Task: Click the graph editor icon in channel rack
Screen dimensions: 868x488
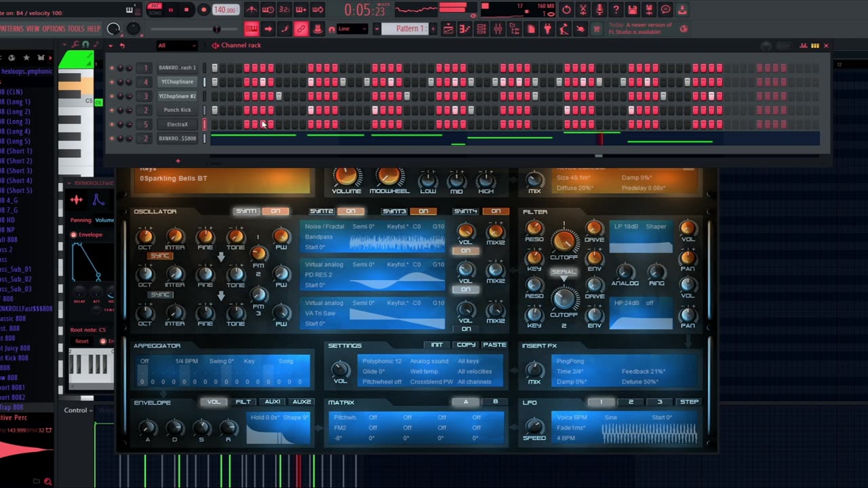Action: 804,45
